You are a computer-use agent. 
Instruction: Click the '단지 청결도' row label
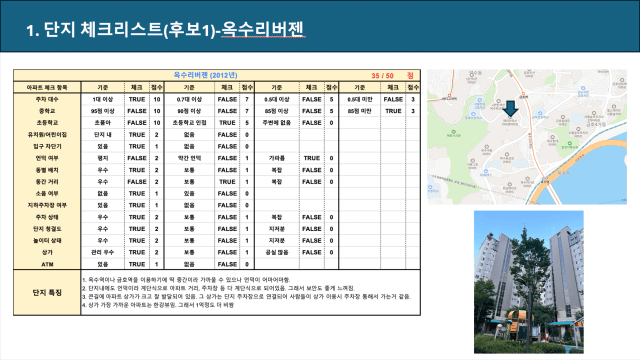click(47, 229)
